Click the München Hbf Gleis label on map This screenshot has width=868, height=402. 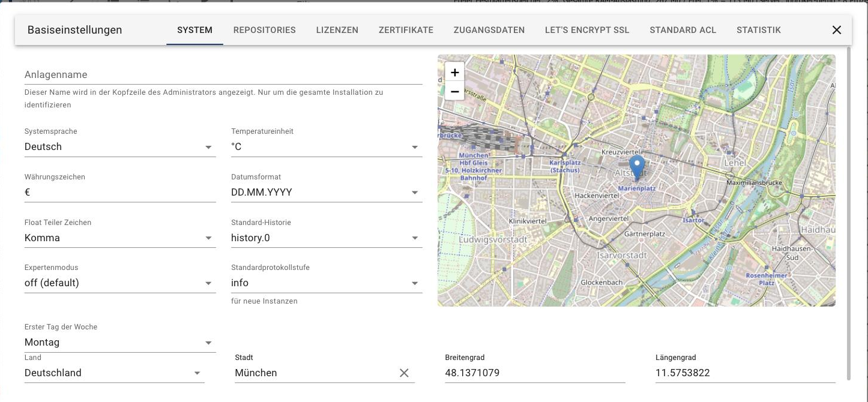(474, 166)
